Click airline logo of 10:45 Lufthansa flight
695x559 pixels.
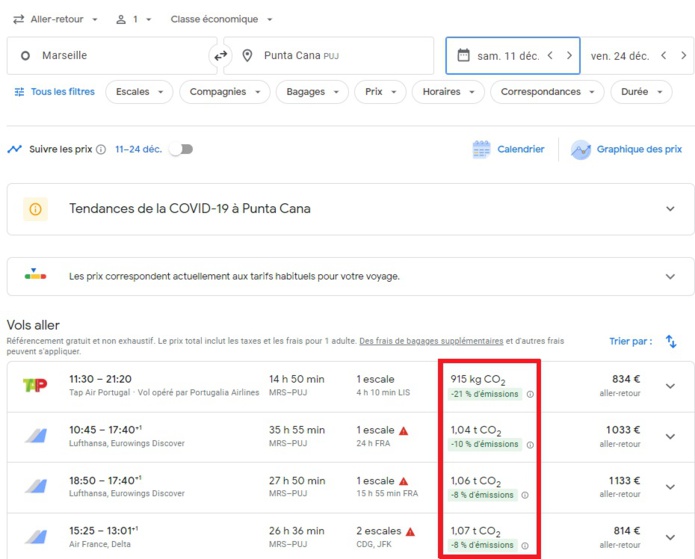[35, 436]
